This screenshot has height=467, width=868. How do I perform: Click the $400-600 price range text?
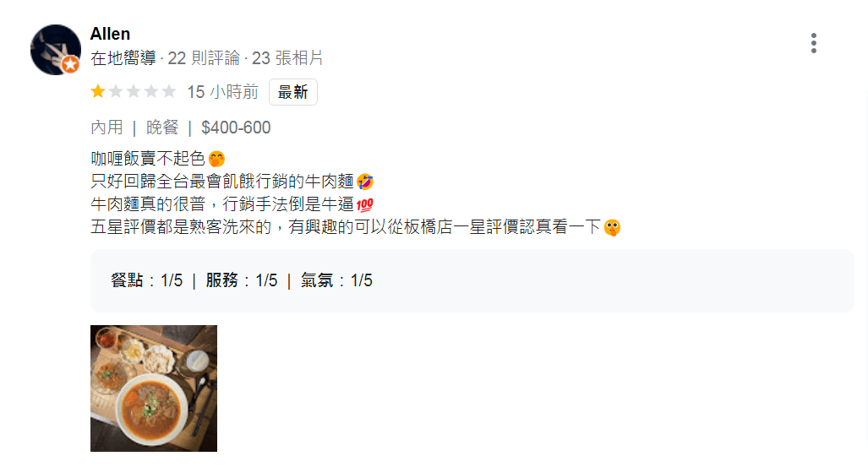click(x=236, y=128)
